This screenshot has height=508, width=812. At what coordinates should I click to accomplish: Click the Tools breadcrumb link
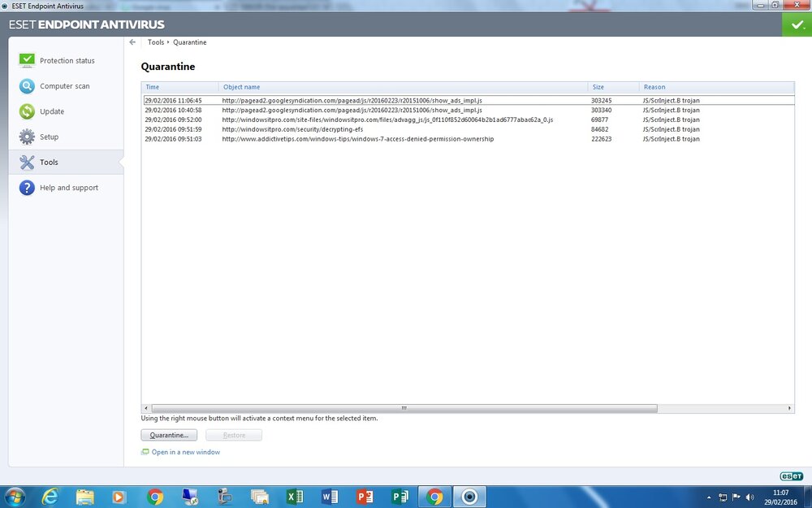[x=155, y=42]
